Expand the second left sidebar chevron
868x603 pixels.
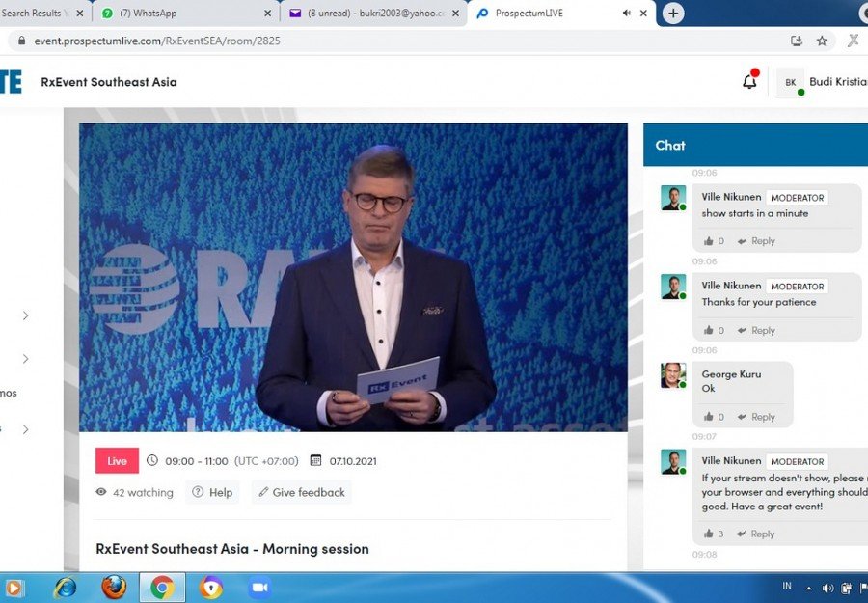(25, 359)
